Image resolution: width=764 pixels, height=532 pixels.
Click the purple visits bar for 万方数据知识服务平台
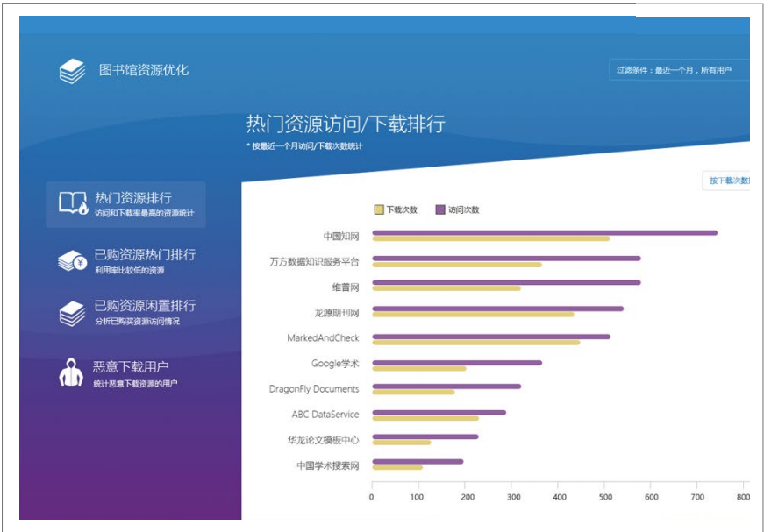(506, 259)
